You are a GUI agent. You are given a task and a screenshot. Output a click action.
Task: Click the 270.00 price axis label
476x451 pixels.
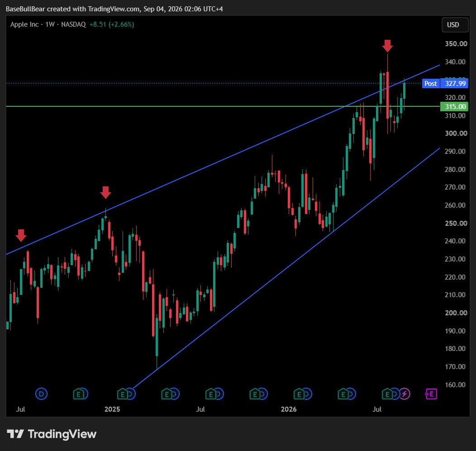point(455,187)
